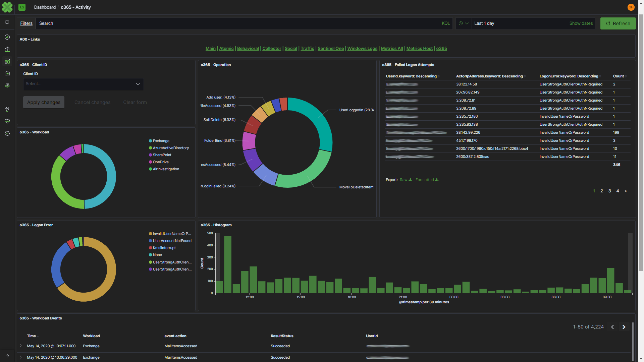Screen dimensions: 644x362
Task: Sort by LogonError.keyword column sort icon
Action: tap(600, 76)
